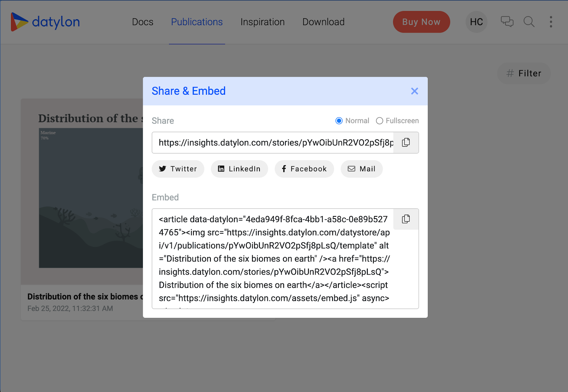Click the Datylon logo

pyautogui.click(x=45, y=22)
